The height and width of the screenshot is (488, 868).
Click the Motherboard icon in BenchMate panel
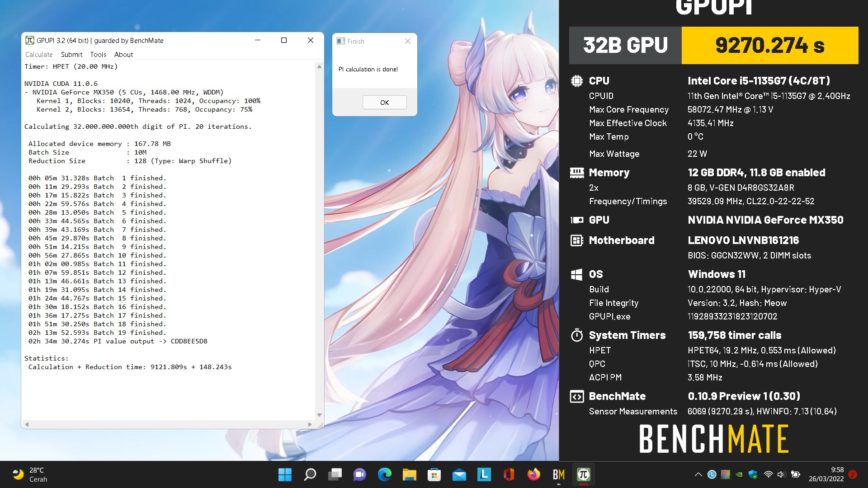[x=577, y=240]
